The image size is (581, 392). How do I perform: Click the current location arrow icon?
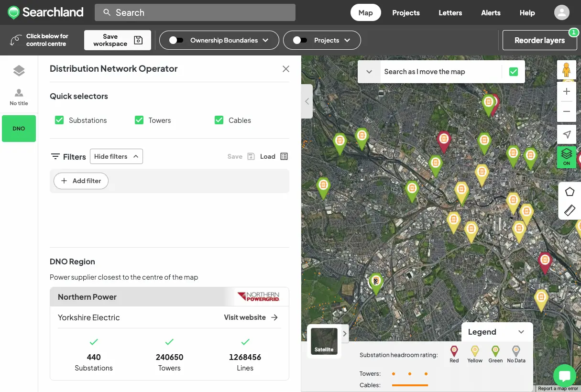pos(566,134)
